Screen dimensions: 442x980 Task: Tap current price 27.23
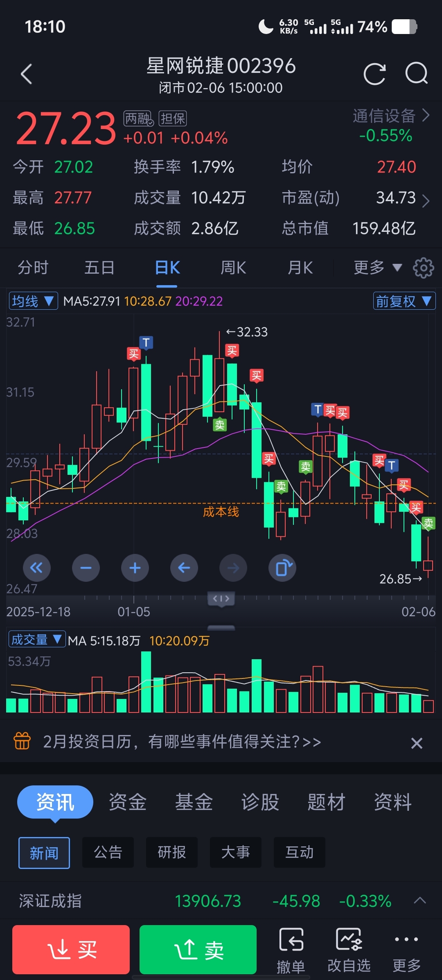[66, 129]
